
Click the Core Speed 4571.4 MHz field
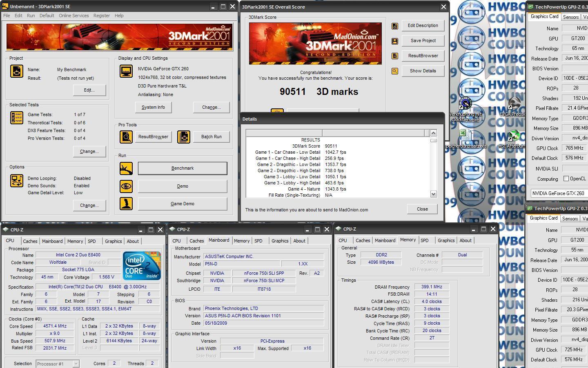[x=55, y=326]
